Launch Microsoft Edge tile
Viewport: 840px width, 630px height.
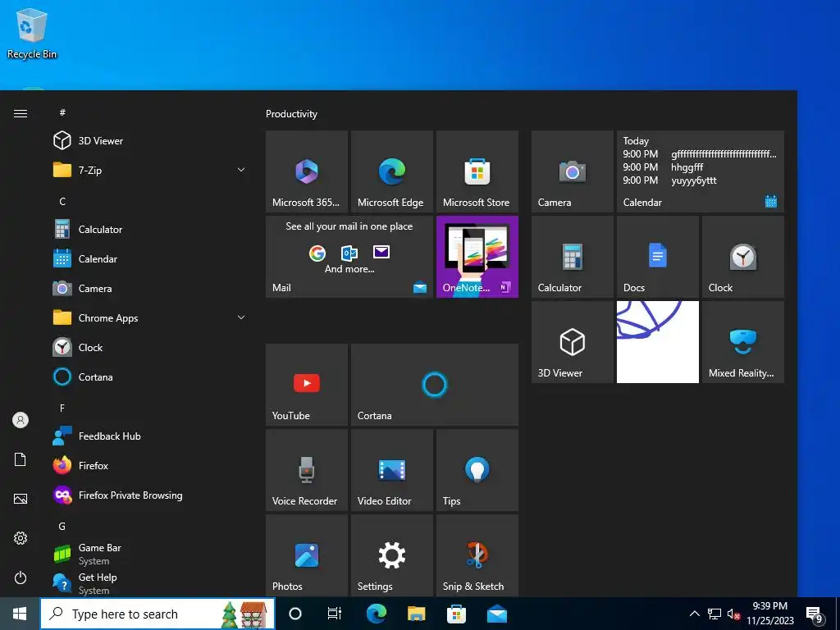391,171
